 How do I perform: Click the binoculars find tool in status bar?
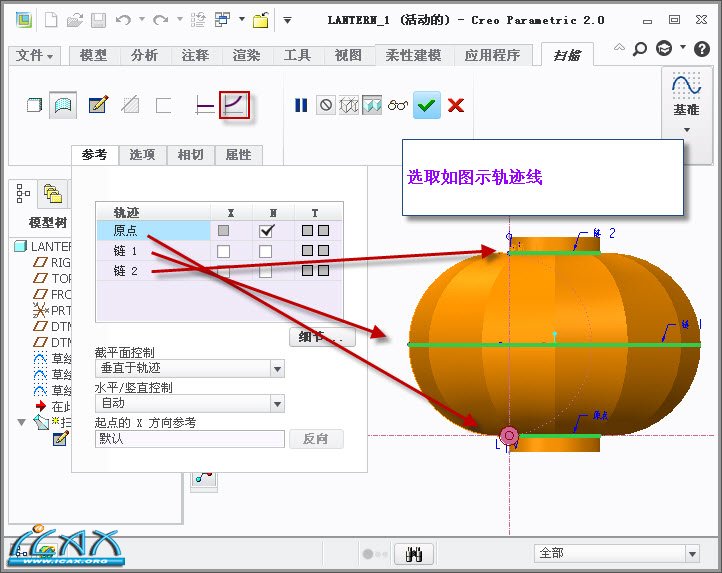[x=414, y=554]
